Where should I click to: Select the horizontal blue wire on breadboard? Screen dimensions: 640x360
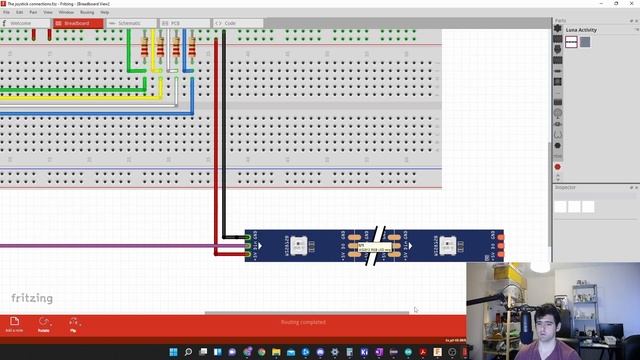[x=96, y=114]
